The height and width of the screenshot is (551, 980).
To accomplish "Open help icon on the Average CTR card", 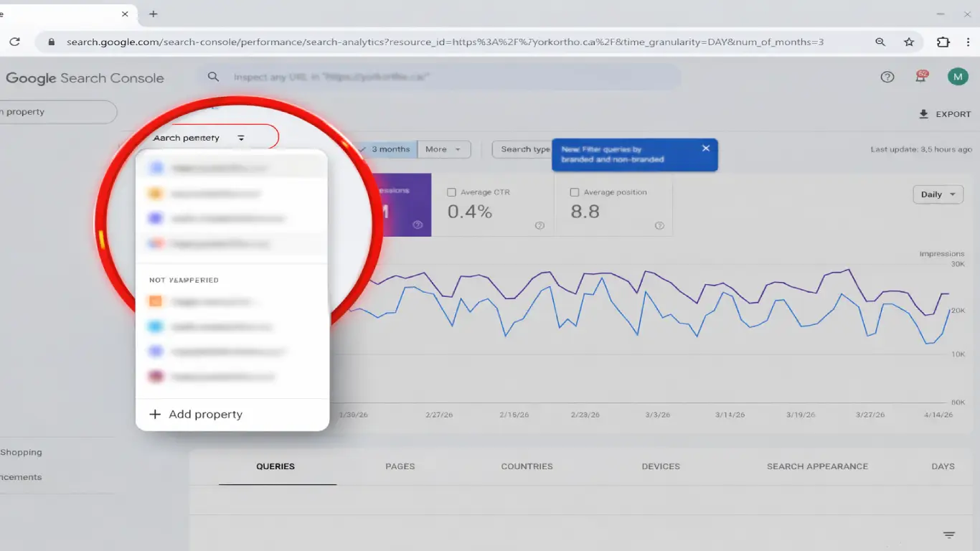I will (x=540, y=225).
